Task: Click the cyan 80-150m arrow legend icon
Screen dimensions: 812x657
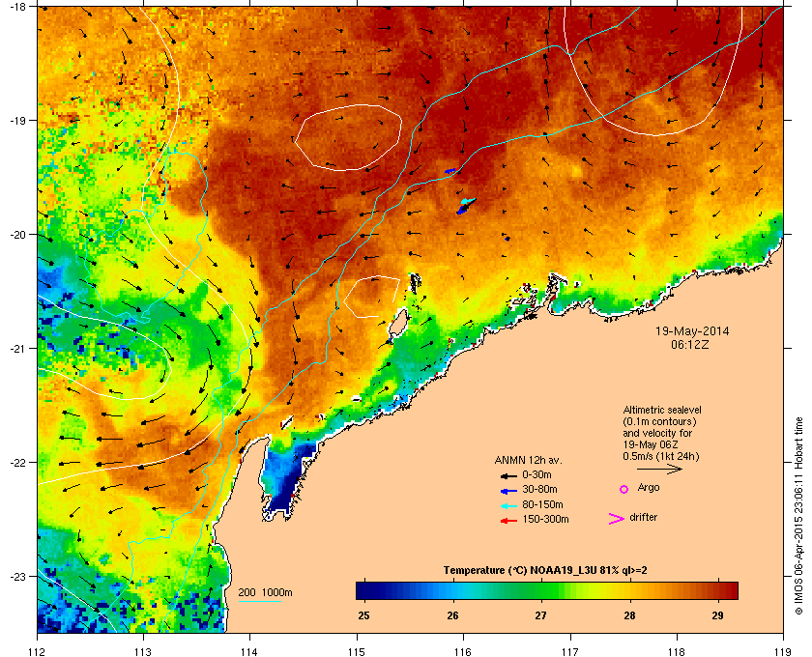Action: click(x=508, y=506)
